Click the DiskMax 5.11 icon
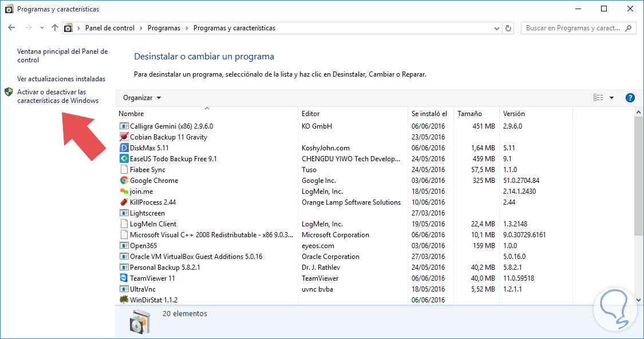Viewport: 644px width, 339px height. (x=124, y=148)
